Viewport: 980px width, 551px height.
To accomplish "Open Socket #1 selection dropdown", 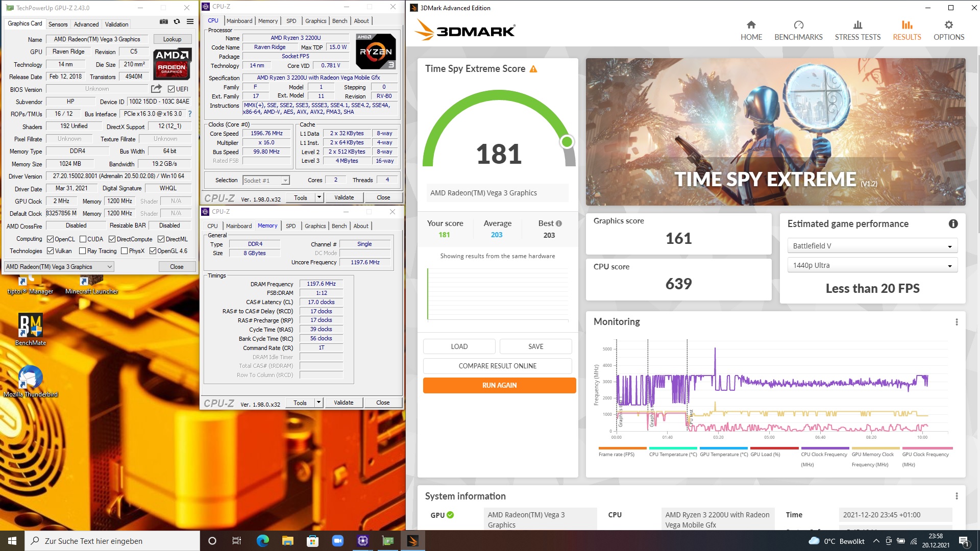I will pyautogui.click(x=266, y=181).
